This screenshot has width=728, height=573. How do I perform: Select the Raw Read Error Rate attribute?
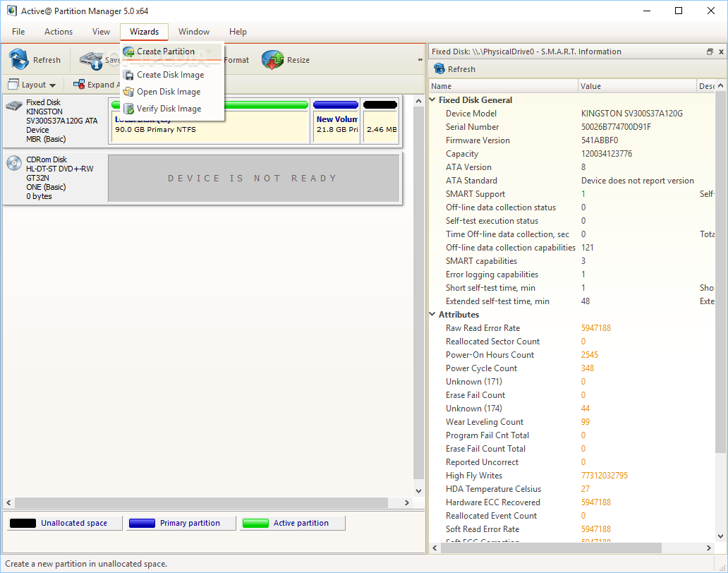(x=572, y=328)
